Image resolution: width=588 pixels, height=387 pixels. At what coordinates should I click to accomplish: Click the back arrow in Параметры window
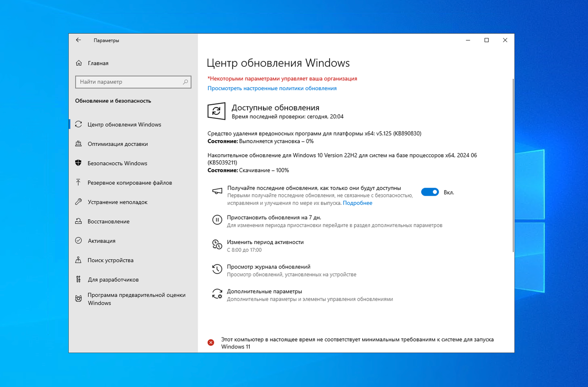(78, 40)
